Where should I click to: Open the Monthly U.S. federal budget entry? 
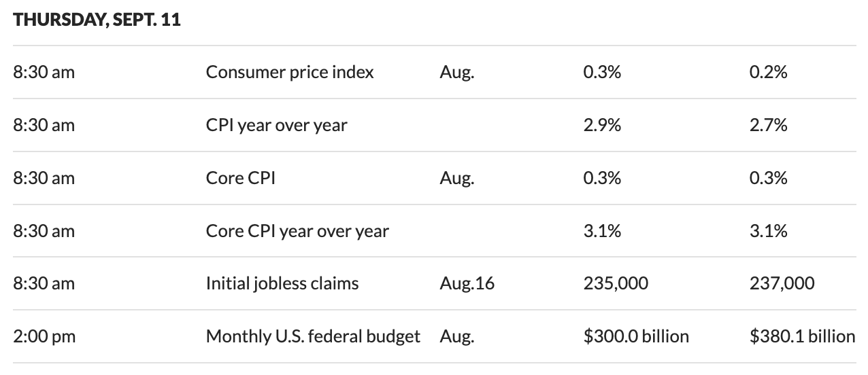(313, 336)
